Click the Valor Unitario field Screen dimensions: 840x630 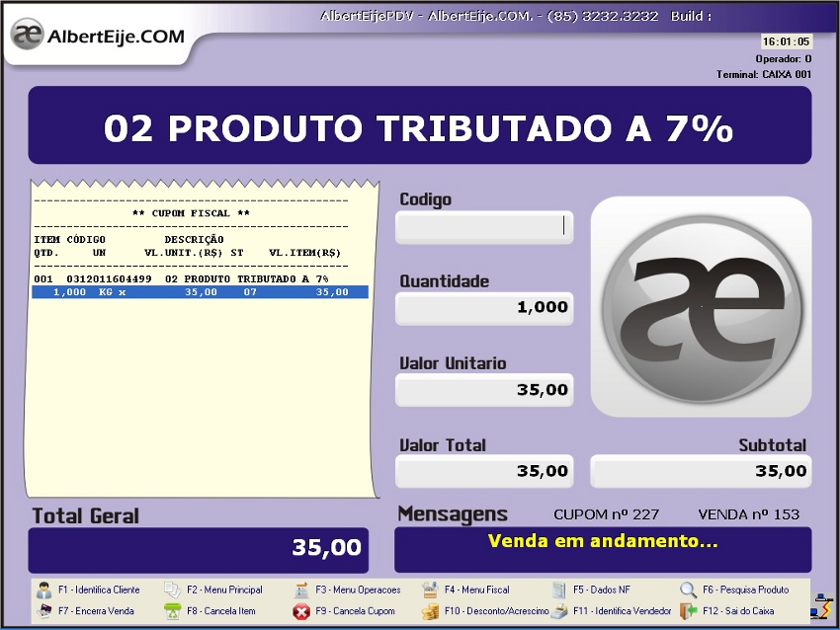tap(484, 390)
